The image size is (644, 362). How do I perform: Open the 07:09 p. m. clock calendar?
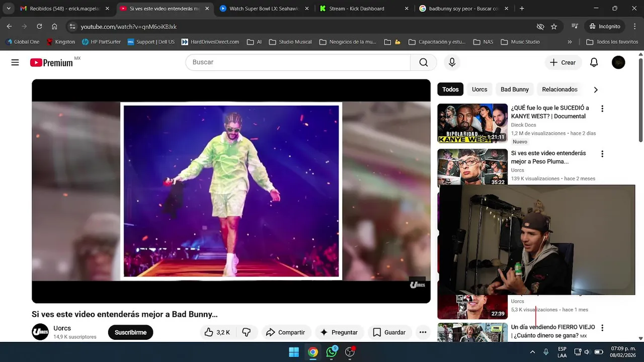(x=622, y=352)
